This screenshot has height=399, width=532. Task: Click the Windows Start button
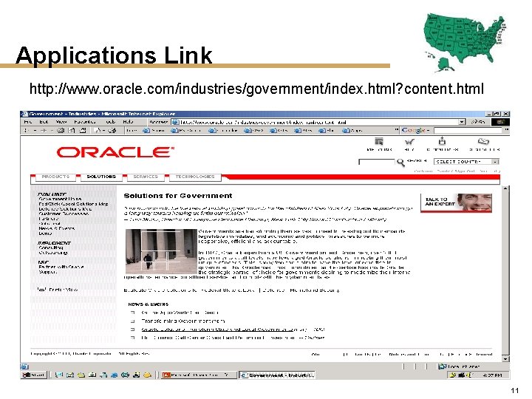point(33,375)
